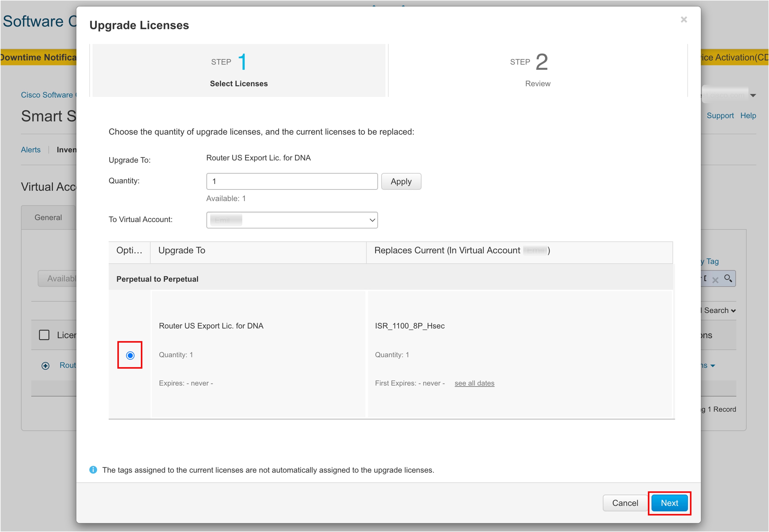Open the Help link in background page
Screen dimensions: 769x532
pos(748,115)
